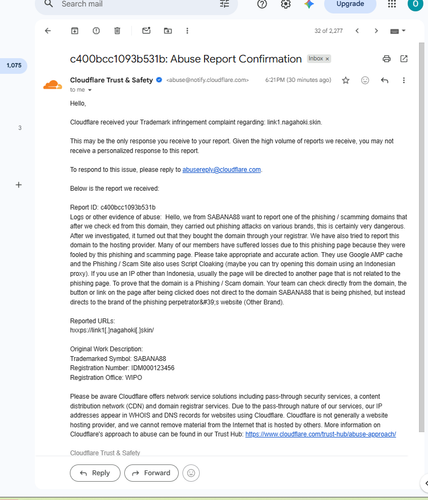Click the Cloudflare sender avatar logo
The image size is (428, 500).
[x=53, y=85]
